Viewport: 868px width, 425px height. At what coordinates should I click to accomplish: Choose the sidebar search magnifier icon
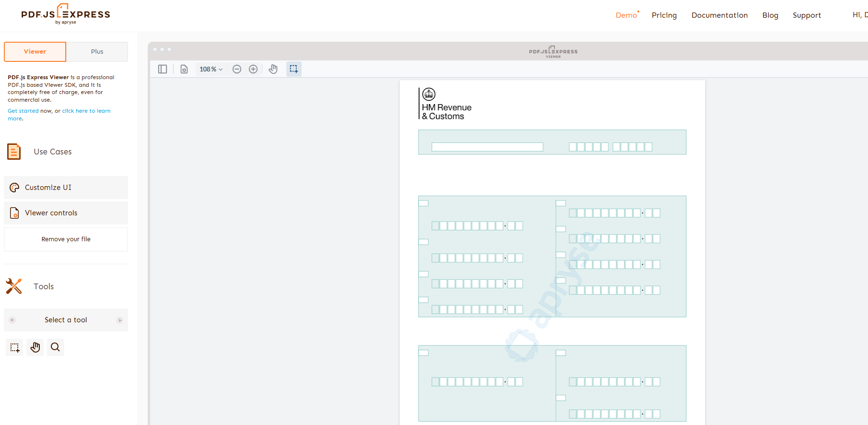tap(56, 347)
